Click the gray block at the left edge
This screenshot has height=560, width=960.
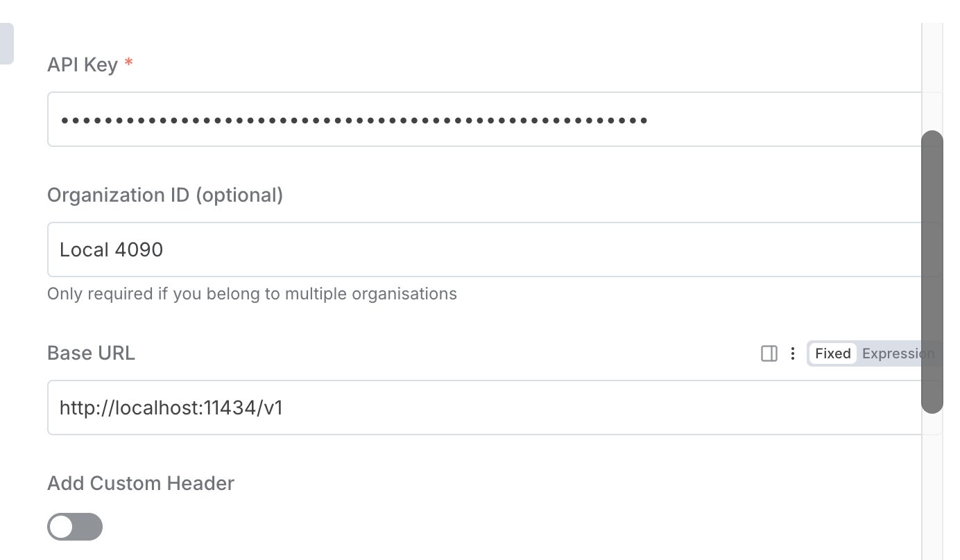coord(6,44)
